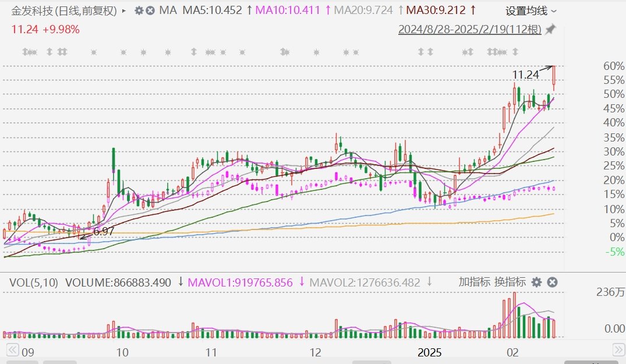The width and height of the screenshot is (626, 364).
Task: Open the 2024/8/28-2025/2/19(112根) date range link
Action: [470, 29]
